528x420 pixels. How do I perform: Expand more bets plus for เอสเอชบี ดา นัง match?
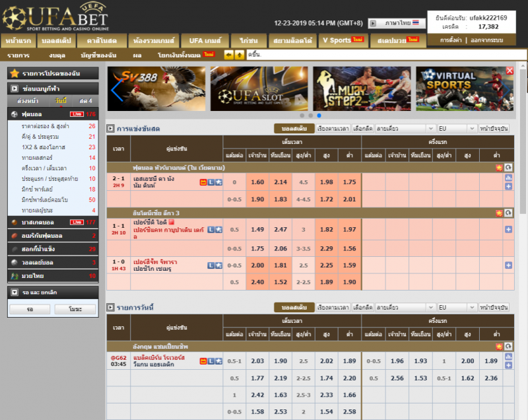coord(508,187)
